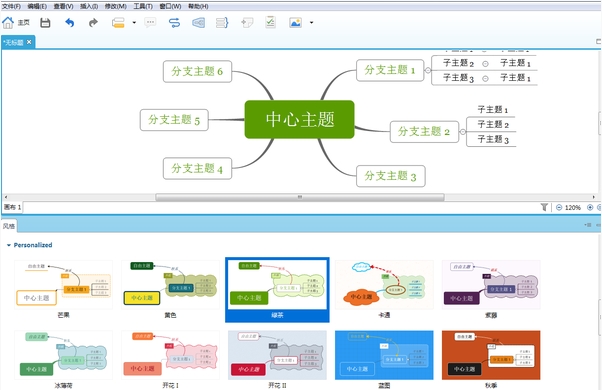This screenshot has height=390, width=602.
Task: Click the right scroll arrow of canvas
Action: (x=594, y=197)
